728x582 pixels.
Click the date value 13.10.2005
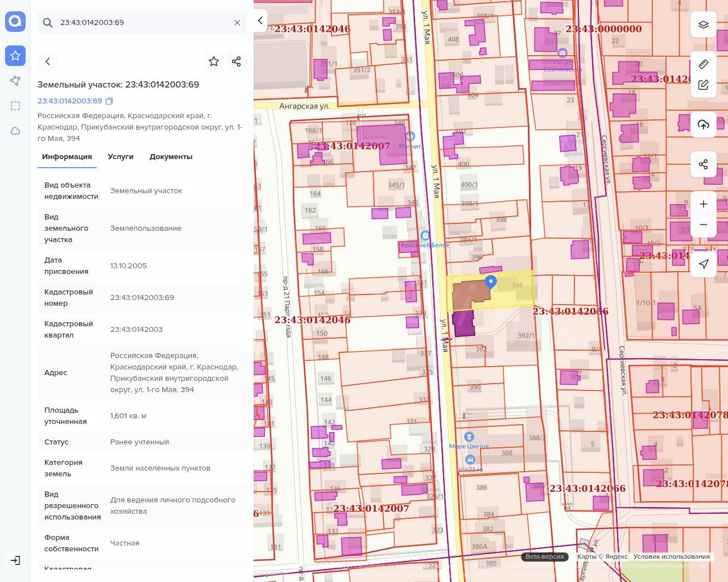[x=129, y=265]
